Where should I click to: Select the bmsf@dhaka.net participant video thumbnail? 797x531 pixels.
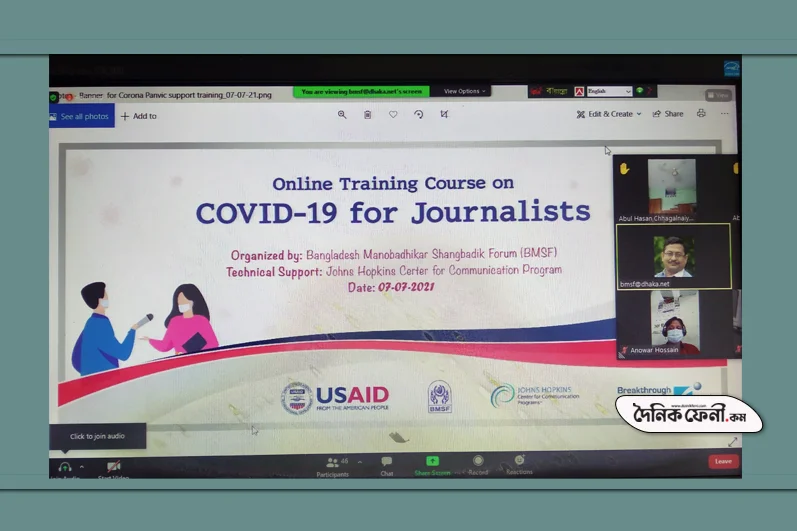point(673,257)
